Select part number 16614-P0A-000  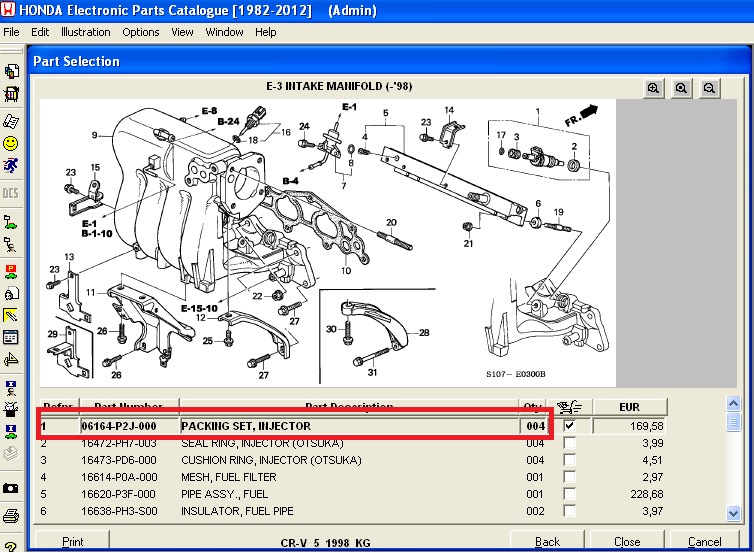pos(119,477)
